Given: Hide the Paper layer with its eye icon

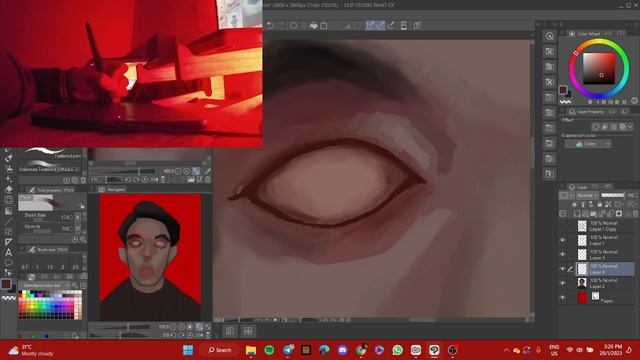Looking at the screenshot, I should pyautogui.click(x=562, y=298).
